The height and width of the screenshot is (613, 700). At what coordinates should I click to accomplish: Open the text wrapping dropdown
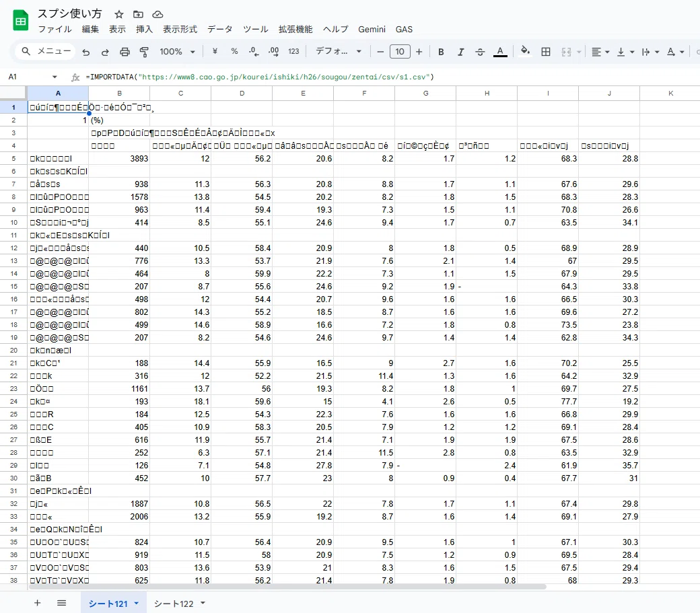point(650,52)
